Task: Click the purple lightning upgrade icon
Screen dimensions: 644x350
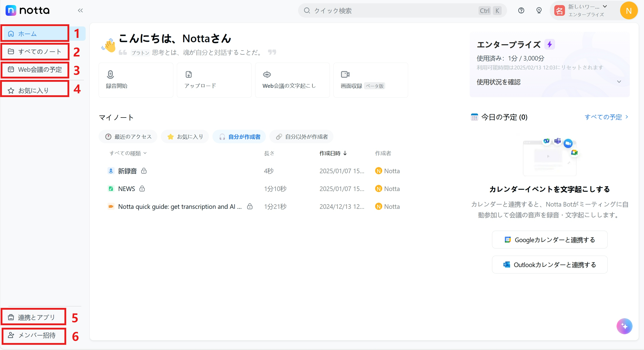Action: pos(549,45)
